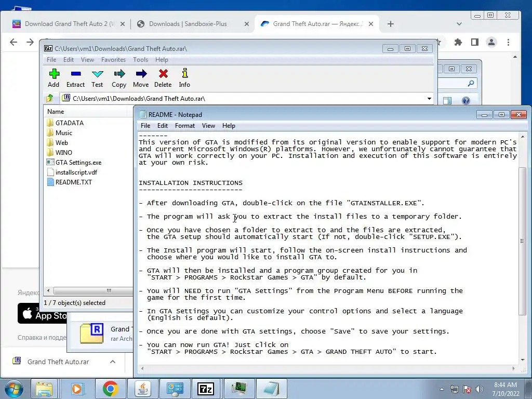Run the Test tool in 7-Zip

click(x=97, y=78)
